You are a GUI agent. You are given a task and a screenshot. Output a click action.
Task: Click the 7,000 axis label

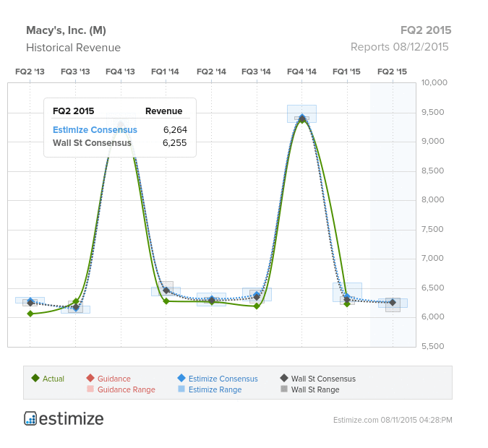coord(432,258)
